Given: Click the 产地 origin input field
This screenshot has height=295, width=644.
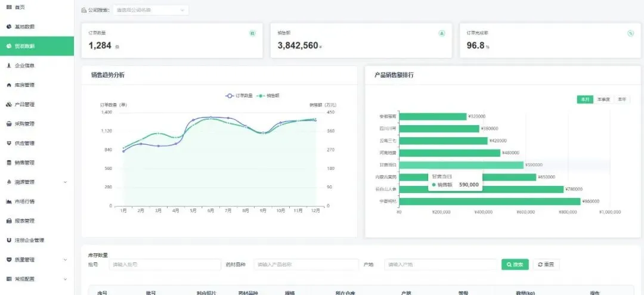Looking at the screenshot, I should click(x=440, y=265).
